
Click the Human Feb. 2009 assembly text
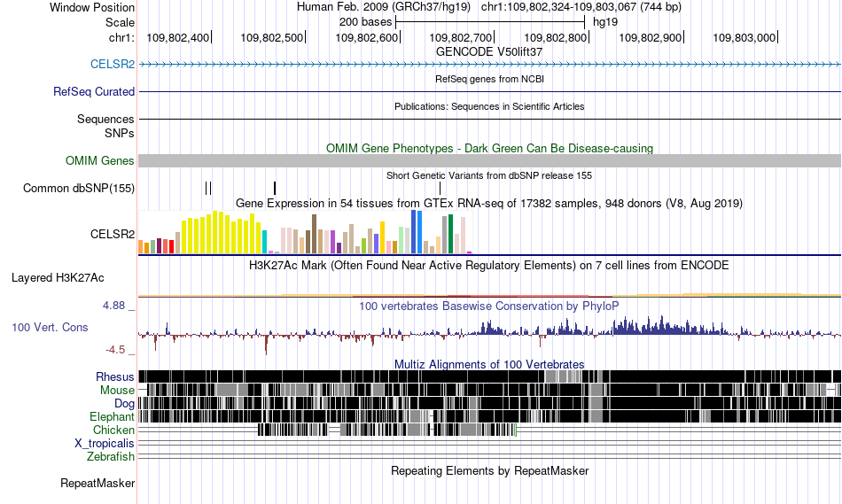pos(384,7)
